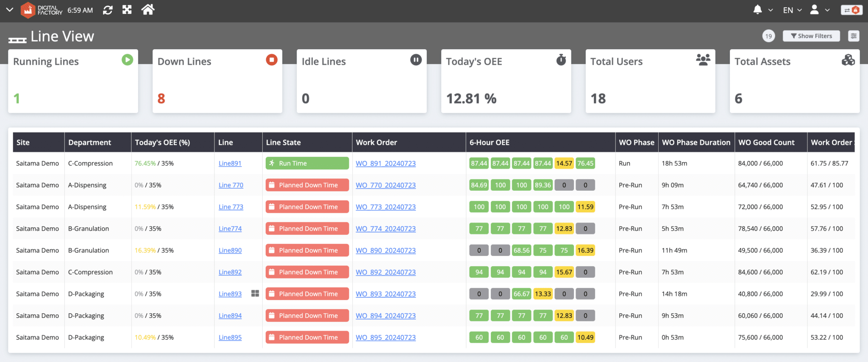
Task: Open the Line774 link
Action: [x=230, y=229]
